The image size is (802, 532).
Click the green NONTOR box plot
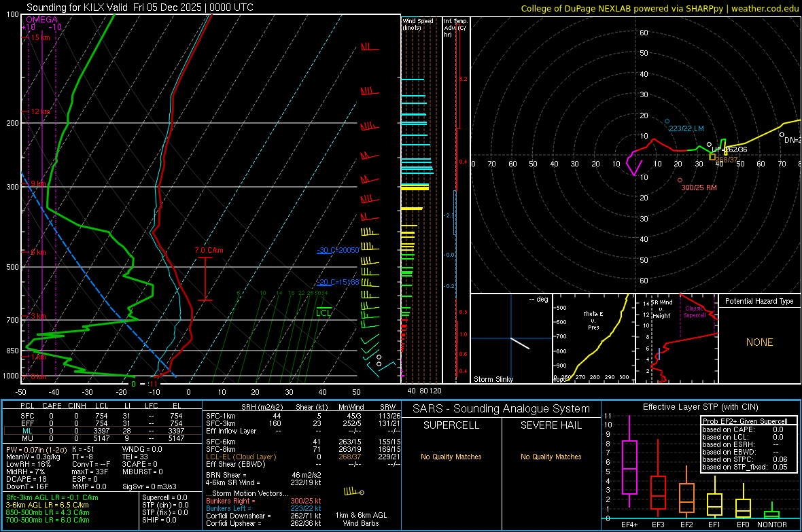click(x=771, y=511)
